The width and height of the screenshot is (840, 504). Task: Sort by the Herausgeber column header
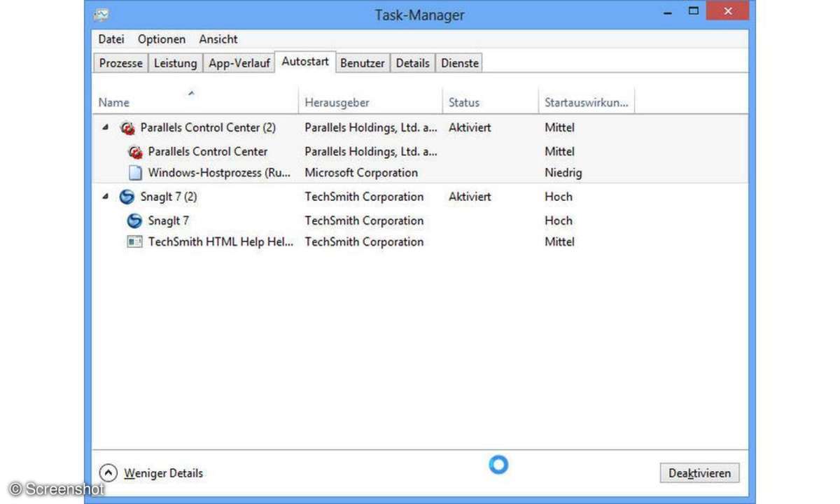pos(370,101)
